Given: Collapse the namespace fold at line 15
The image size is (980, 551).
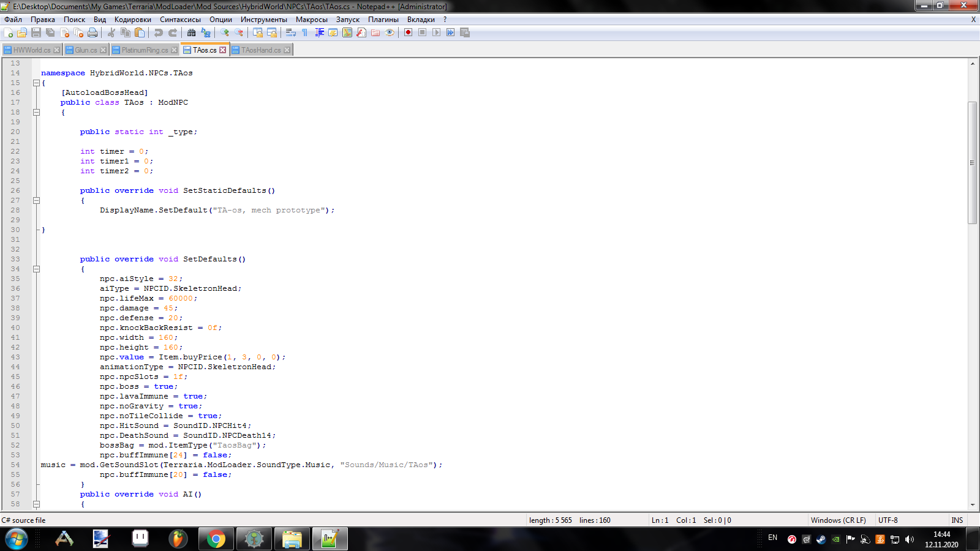Looking at the screenshot, I should [x=36, y=83].
